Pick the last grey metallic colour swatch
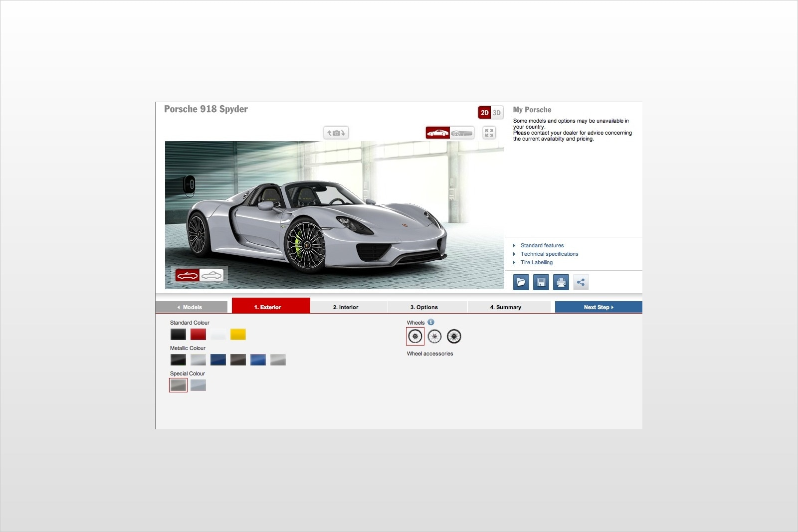798x532 pixels. tap(278, 360)
